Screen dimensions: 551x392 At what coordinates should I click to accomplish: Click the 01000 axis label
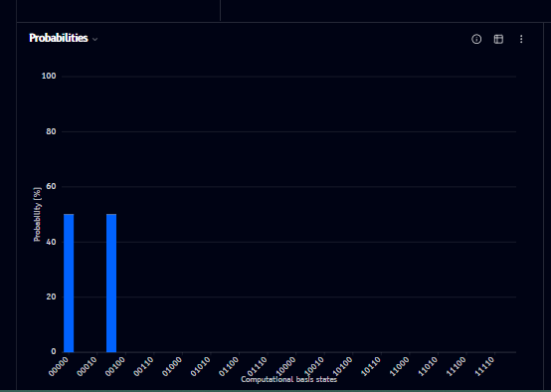click(x=173, y=366)
